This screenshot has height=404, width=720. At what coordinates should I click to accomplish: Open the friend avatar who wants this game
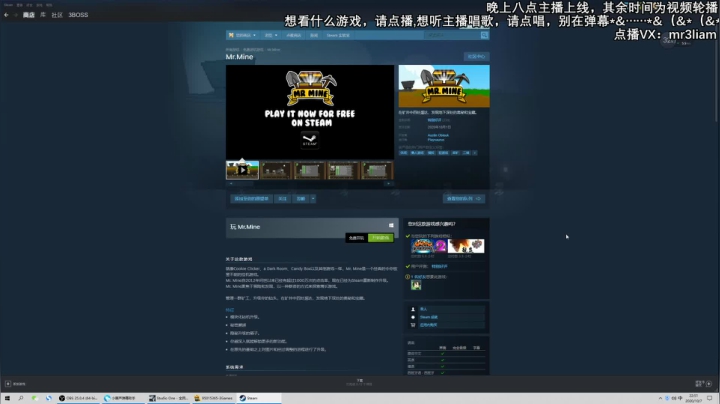click(416, 285)
